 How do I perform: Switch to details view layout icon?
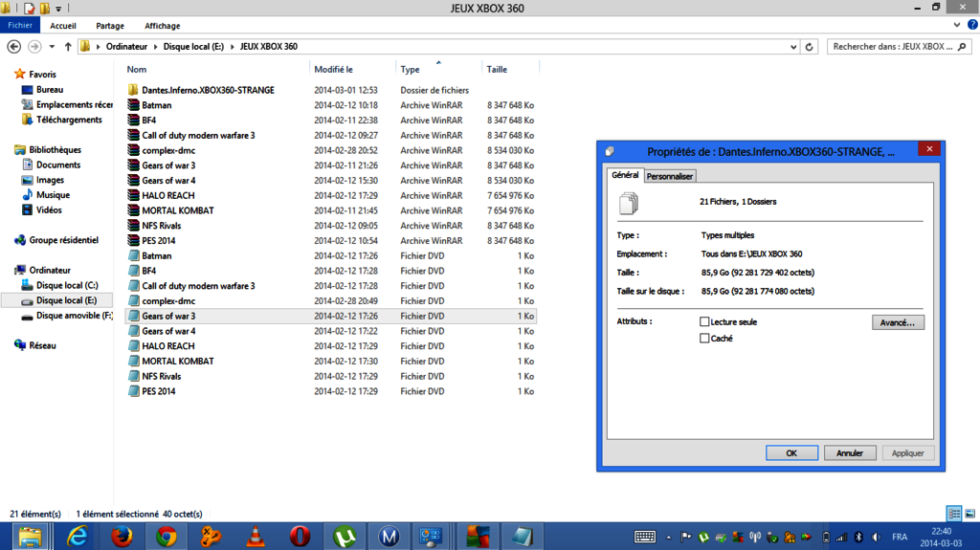click(x=954, y=514)
